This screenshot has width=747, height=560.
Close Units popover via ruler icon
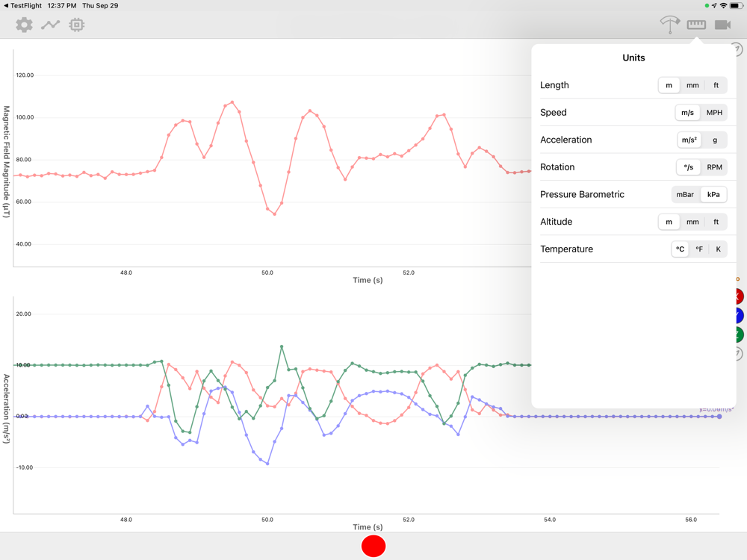coord(696,25)
